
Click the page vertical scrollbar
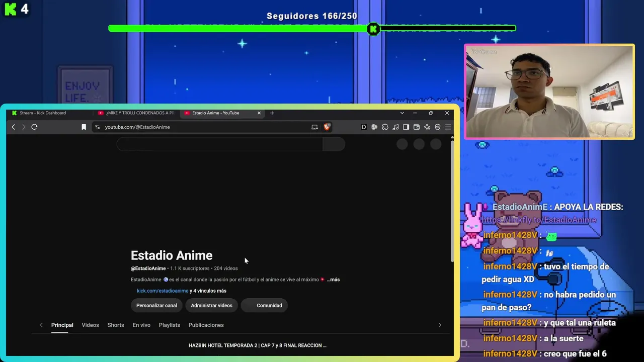point(452,201)
